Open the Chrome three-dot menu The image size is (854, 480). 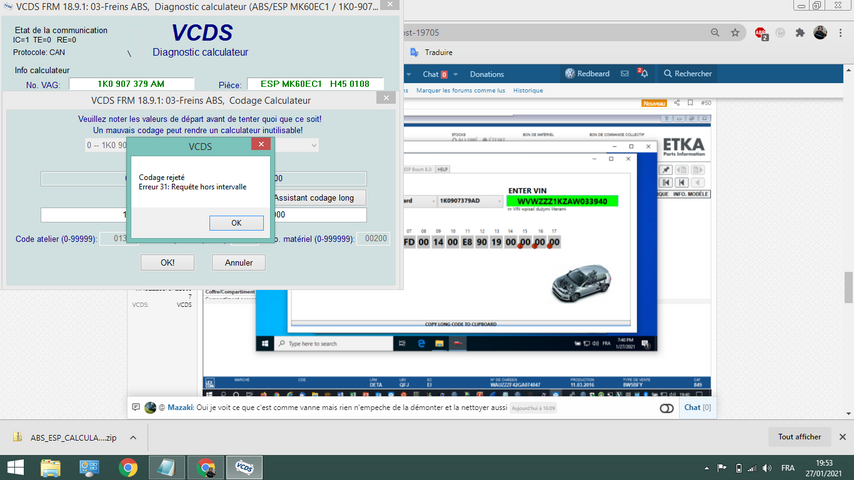840,33
